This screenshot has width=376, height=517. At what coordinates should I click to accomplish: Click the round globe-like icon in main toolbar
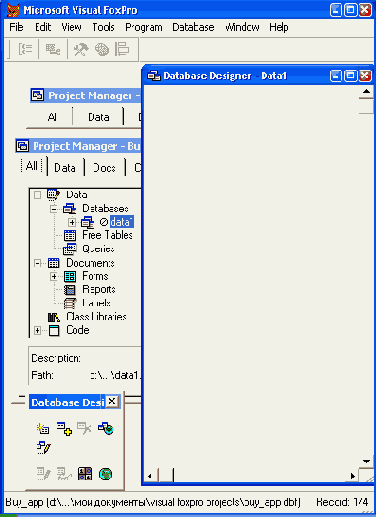(102, 50)
